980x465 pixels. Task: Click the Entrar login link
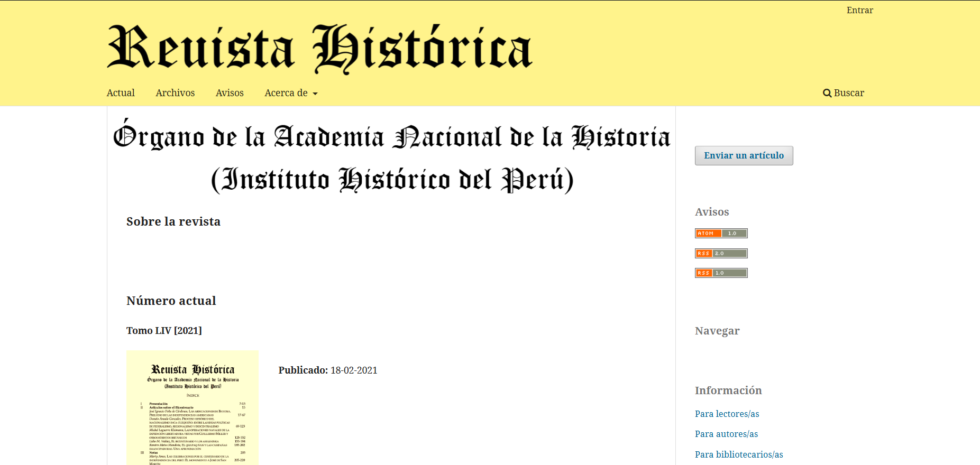(x=859, y=10)
